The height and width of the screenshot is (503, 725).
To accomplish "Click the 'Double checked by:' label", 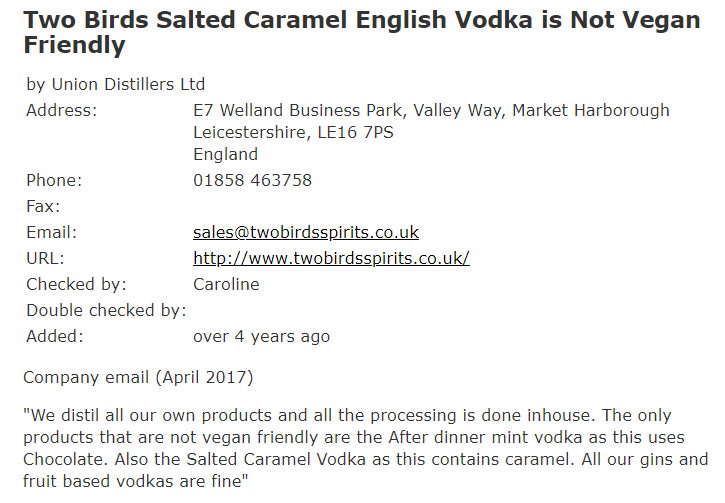I will tap(106, 311).
